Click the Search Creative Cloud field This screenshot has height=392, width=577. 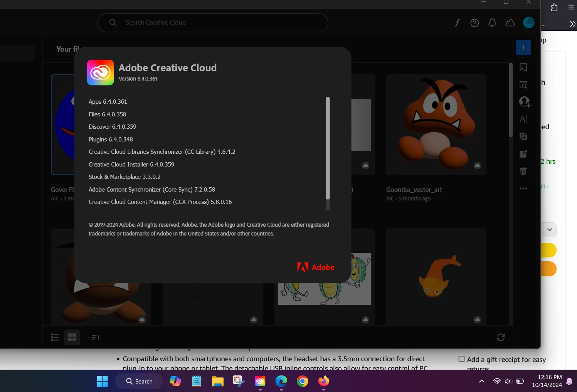tap(213, 23)
